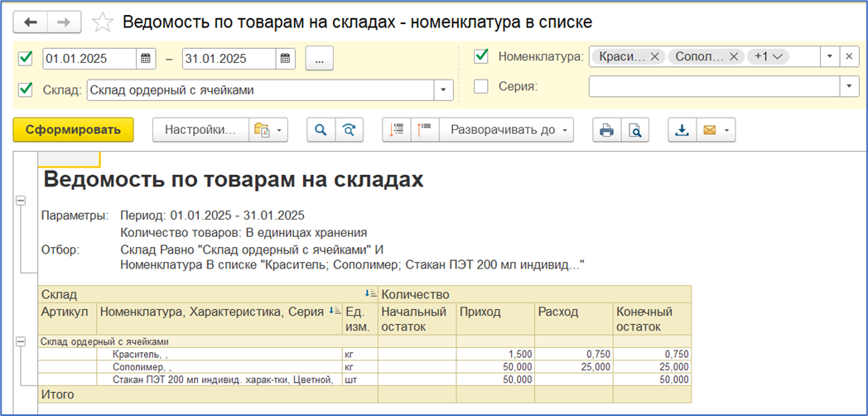Screen dimensions: 868x416
Task: Click into the start date input field
Action: point(89,58)
